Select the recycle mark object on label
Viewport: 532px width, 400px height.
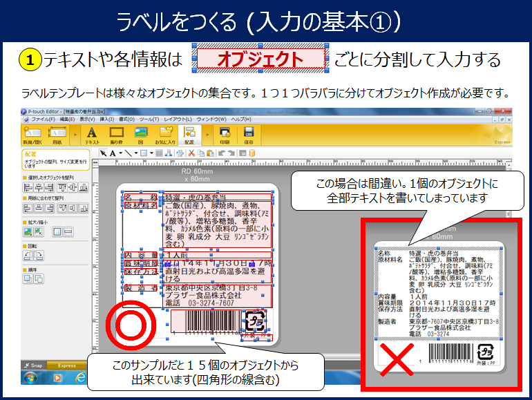pos(255,321)
